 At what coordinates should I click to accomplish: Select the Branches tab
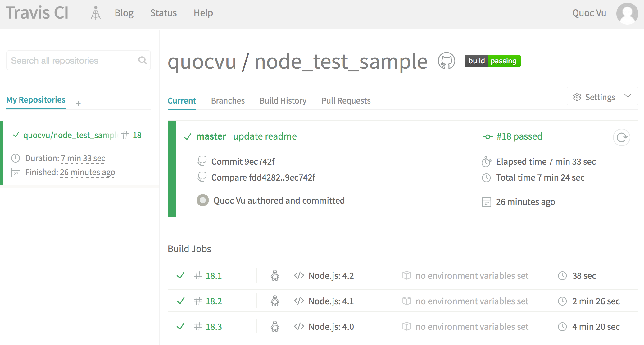pyautogui.click(x=228, y=101)
